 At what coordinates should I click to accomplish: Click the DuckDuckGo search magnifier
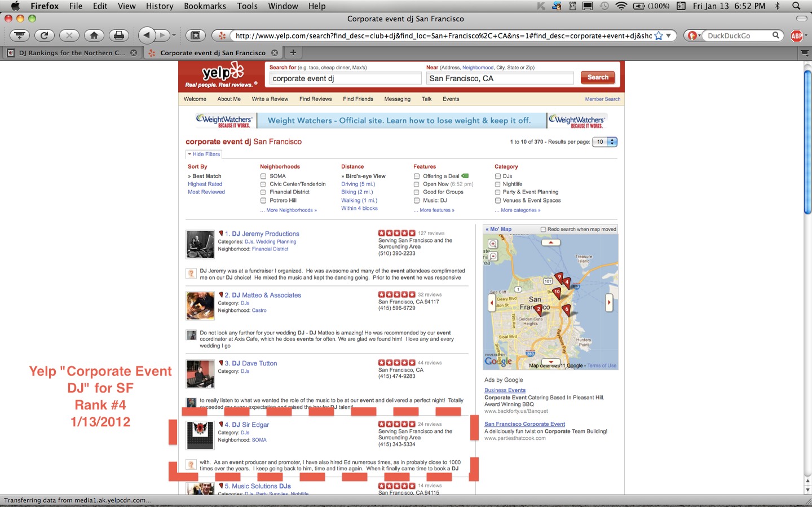click(x=776, y=36)
